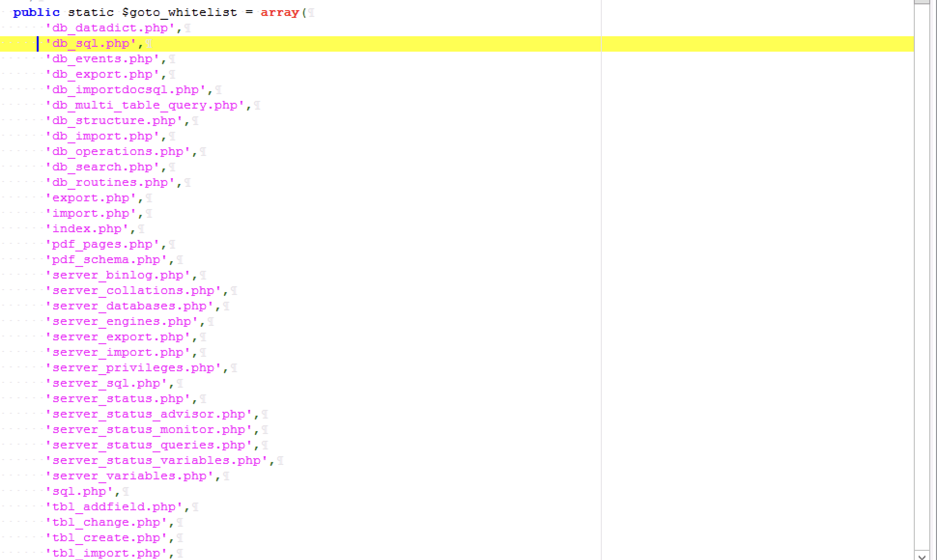
Task: Click 'tbl_import.php' entry
Action: click(x=106, y=553)
